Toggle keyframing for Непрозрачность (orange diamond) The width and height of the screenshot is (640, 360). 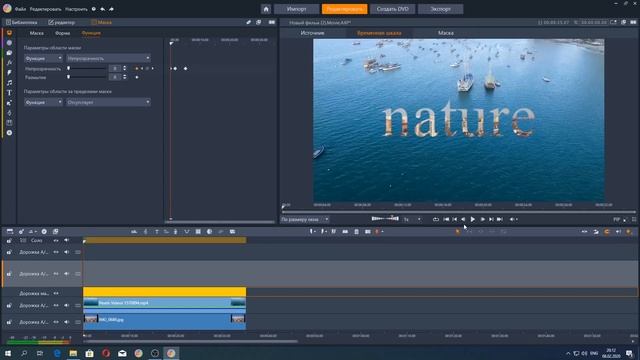pyautogui.click(x=137, y=69)
